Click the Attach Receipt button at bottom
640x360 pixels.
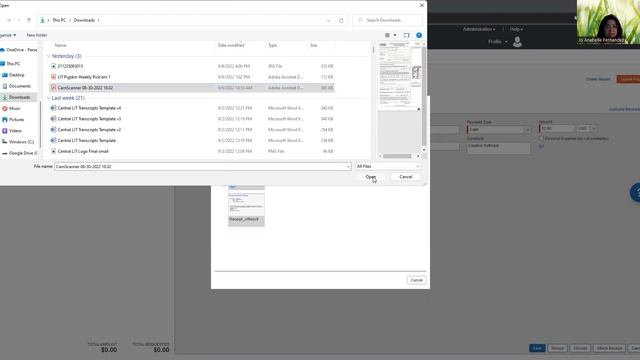[609, 348]
